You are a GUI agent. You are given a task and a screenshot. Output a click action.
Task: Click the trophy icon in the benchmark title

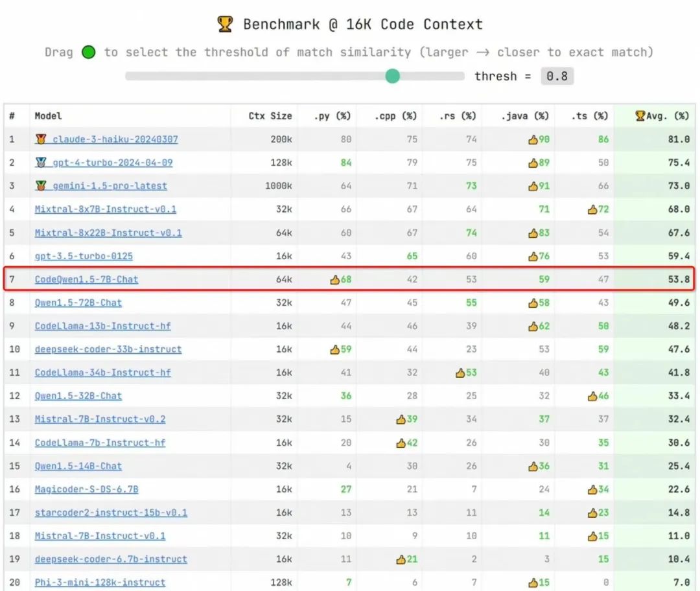point(225,24)
